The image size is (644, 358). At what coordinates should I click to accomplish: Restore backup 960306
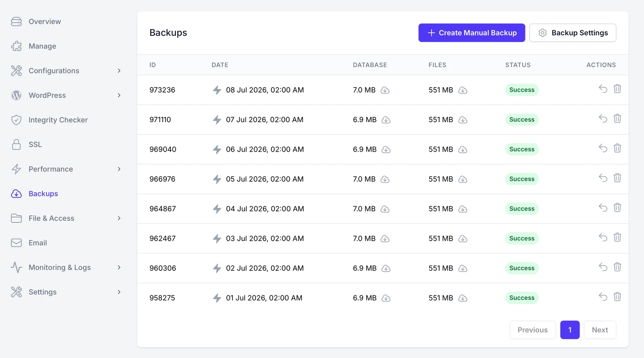click(x=603, y=267)
